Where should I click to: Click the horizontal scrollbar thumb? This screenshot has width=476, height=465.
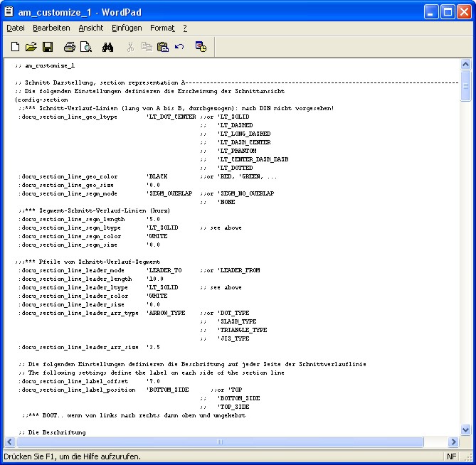click(219, 442)
